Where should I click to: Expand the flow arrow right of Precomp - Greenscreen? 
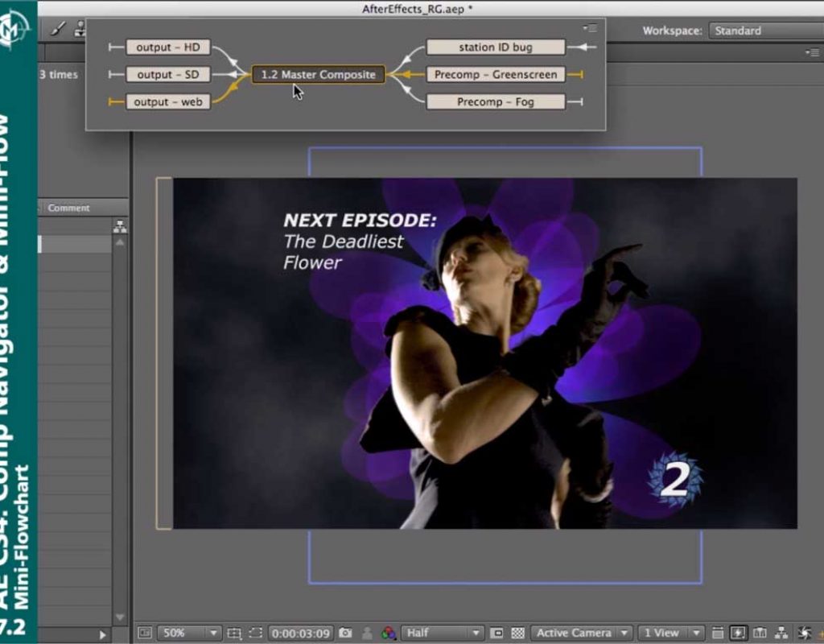click(575, 75)
